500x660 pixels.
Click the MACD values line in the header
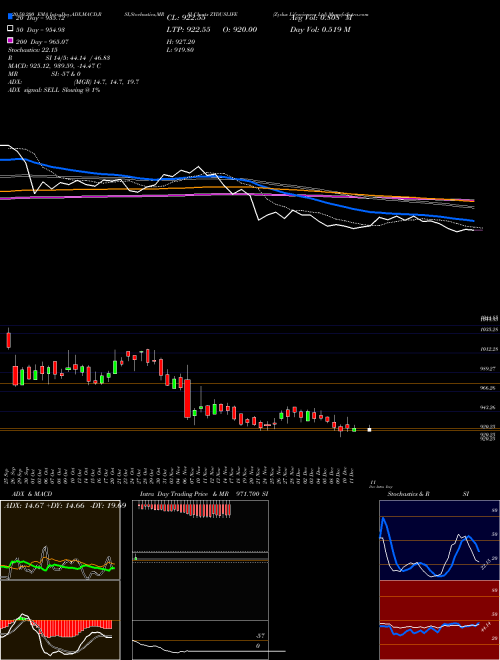click(x=54, y=66)
